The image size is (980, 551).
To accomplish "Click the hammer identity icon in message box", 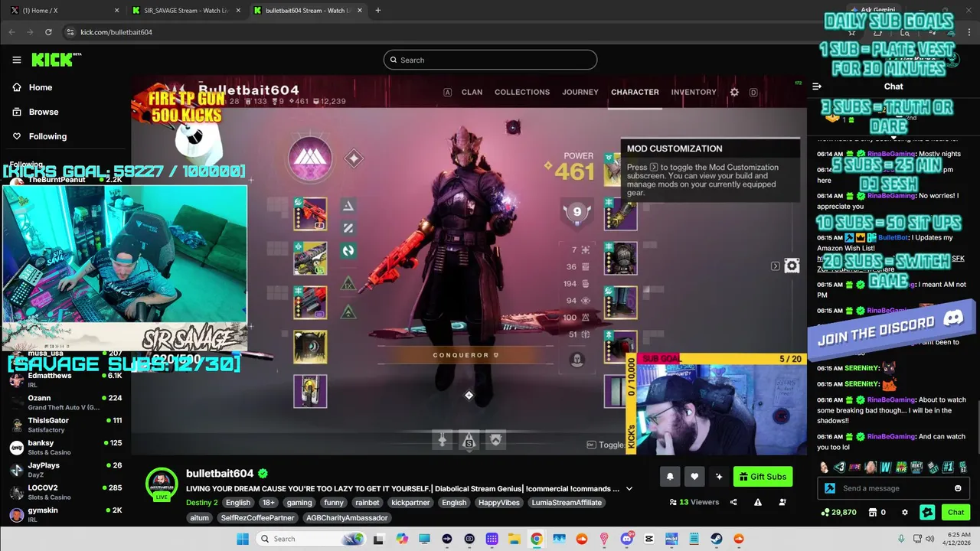I will point(830,488).
